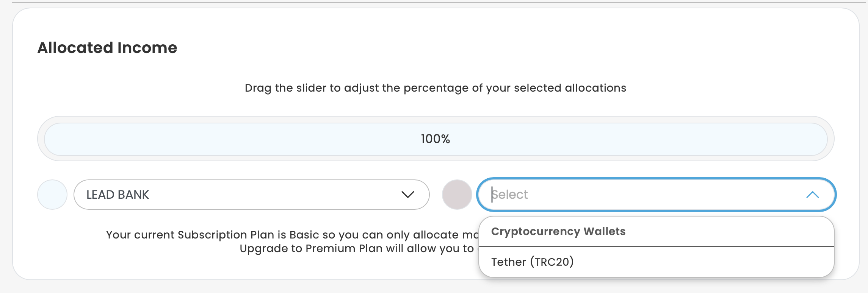868x293 pixels.
Task: Click the Cryptocurrency Wallets group header
Action: pyautogui.click(x=558, y=231)
